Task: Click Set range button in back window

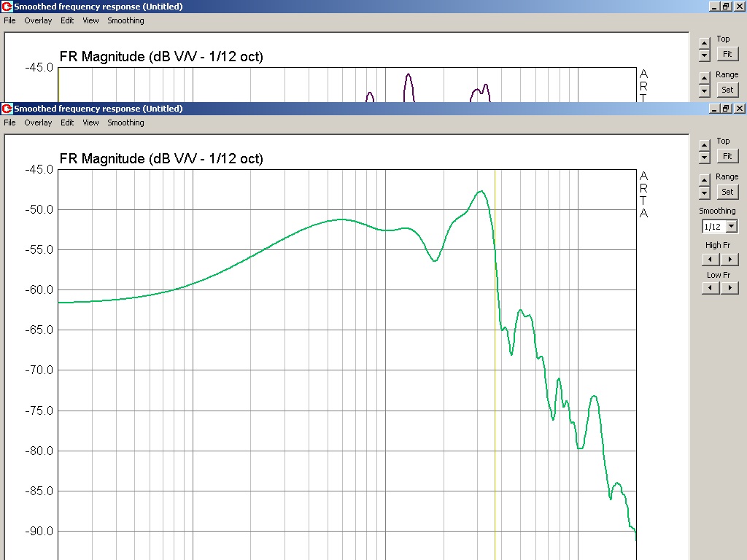Action: (727, 90)
